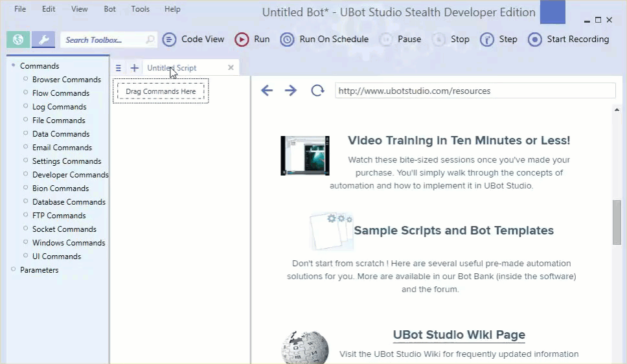Screen dimensions: 627x364
Task: Expand Flow Commands category
Action: tap(26, 93)
